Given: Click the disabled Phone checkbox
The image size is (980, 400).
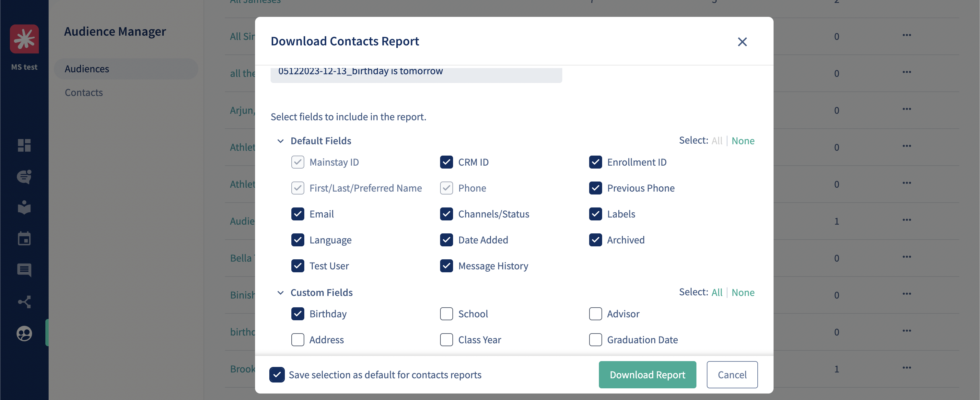Looking at the screenshot, I should [x=446, y=188].
